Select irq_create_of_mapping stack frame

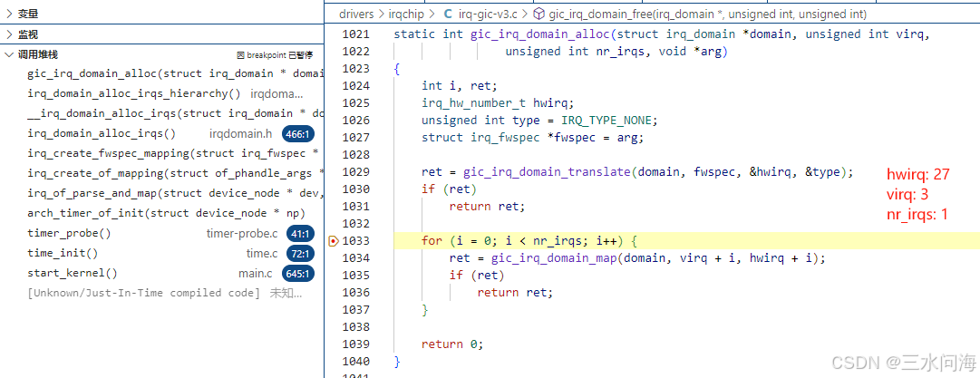click(162, 173)
